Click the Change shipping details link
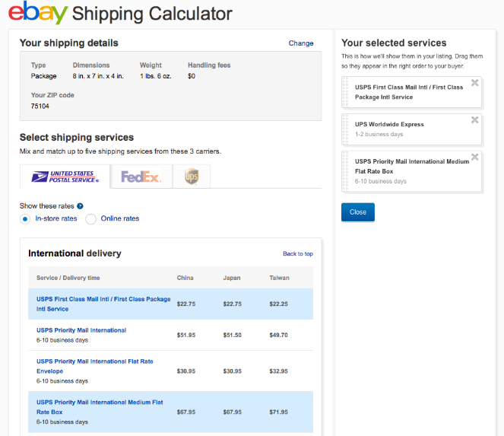 coord(301,43)
